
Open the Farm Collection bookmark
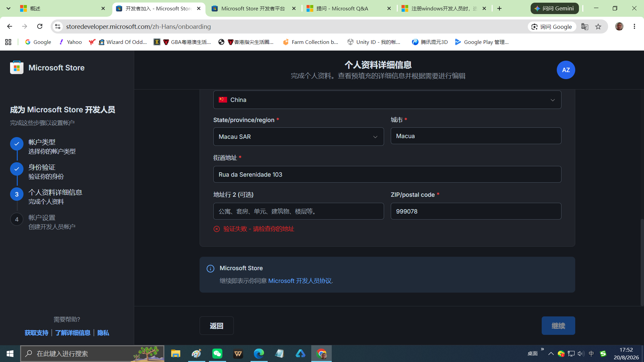[x=311, y=42]
